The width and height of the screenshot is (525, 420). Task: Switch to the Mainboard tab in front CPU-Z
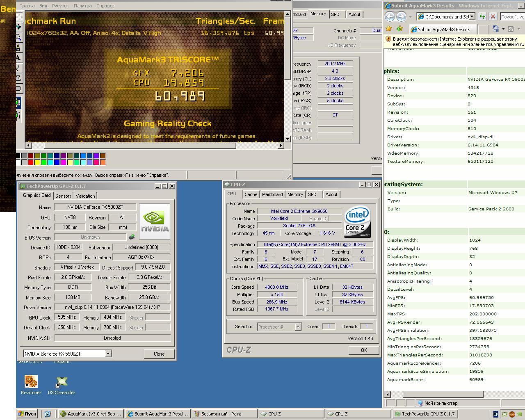coord(272,194)
